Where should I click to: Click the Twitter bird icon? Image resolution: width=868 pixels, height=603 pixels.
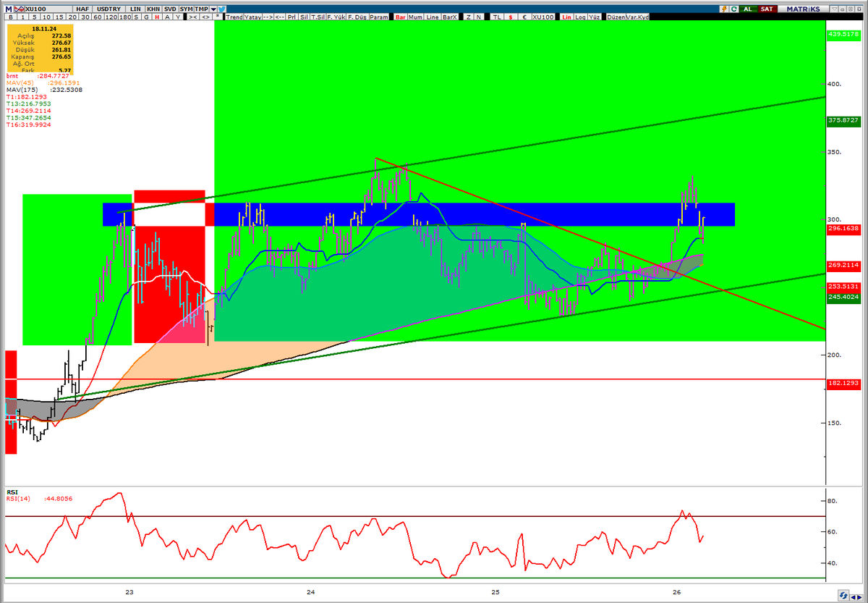(x=222, y=9)
